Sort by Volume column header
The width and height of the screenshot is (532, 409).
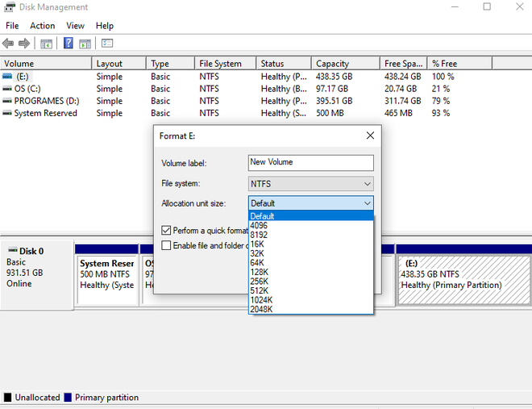coord(46,64)
